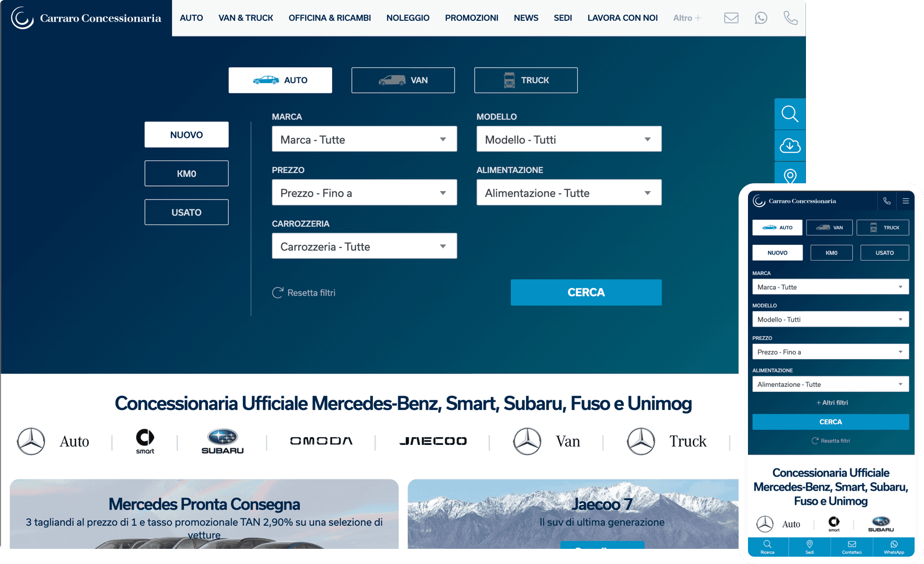Open the VAN & TRUCK menu item
924x564 pixels.
pos(245,18)
